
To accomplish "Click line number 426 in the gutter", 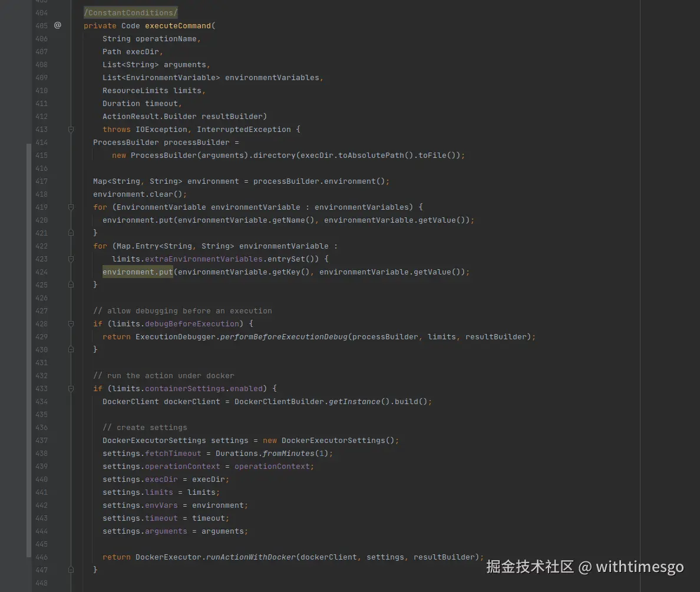I will (x=41, y=298).
